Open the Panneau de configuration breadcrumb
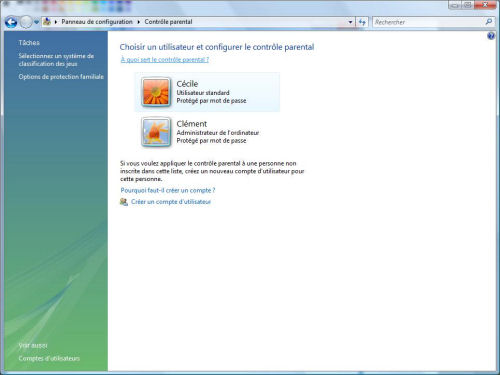This screenshot has height=375, width=500. pyautogui.click(x=97, y=22)
